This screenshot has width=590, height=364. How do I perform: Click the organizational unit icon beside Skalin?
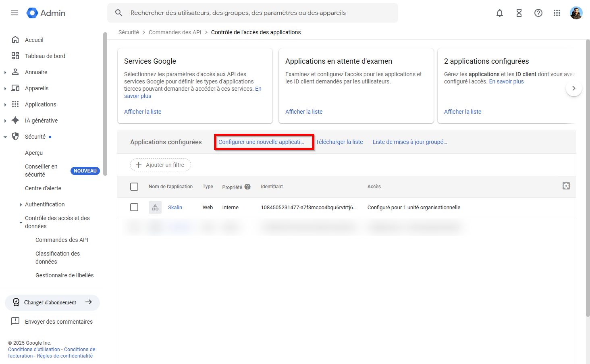coord(155,207)
